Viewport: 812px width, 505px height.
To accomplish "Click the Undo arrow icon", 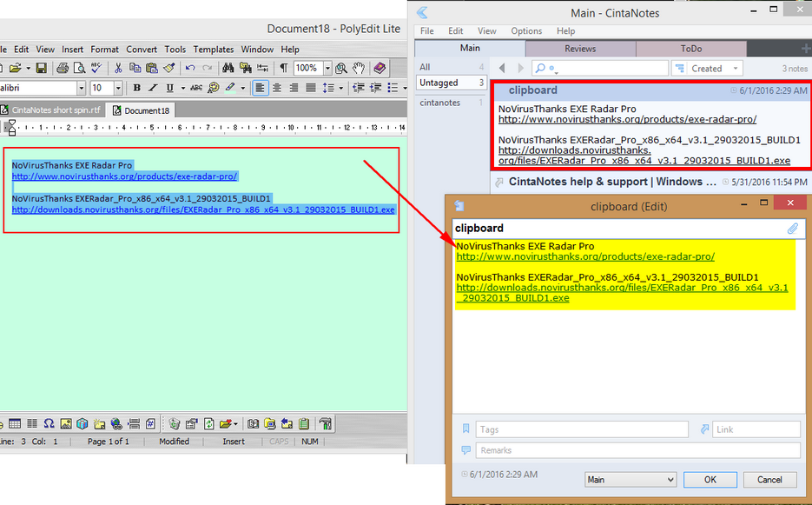I will (190, 68).
